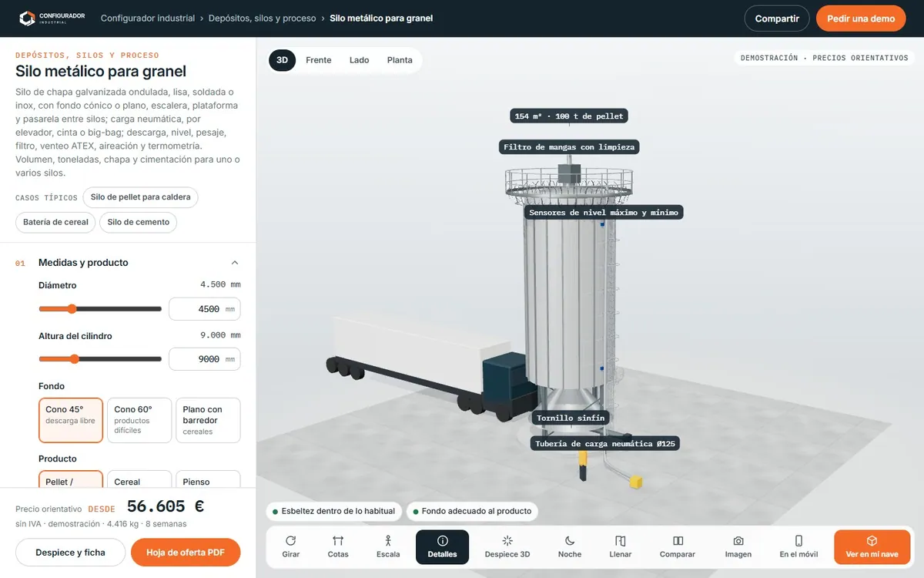Open the Depósitos, silos y proceso breadcrumb

[x=263, y=18]
